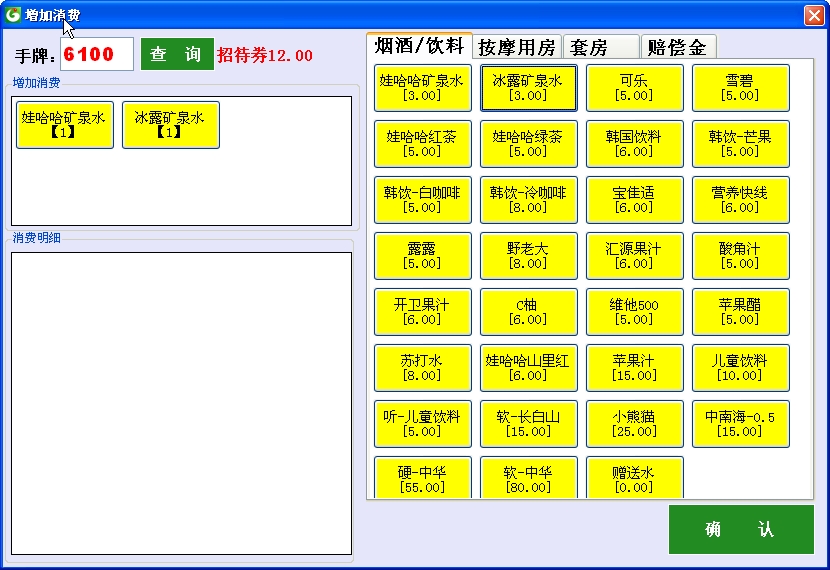
Task: Click the 查询 search button
Action: click(x=176, y=55)
